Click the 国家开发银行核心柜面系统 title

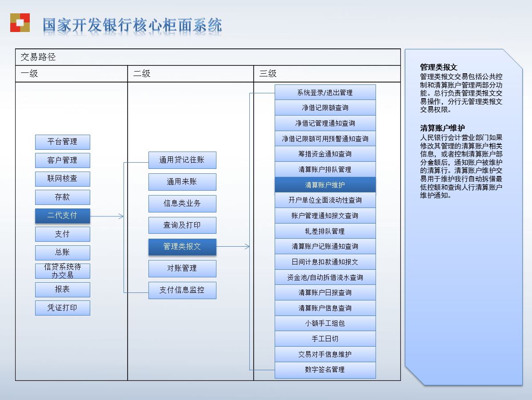pos(132,26)
